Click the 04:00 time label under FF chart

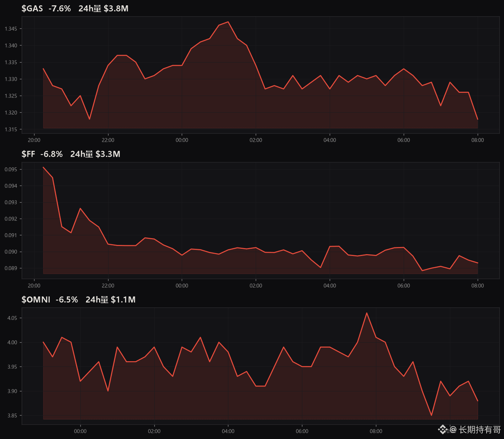pos(330,286)
